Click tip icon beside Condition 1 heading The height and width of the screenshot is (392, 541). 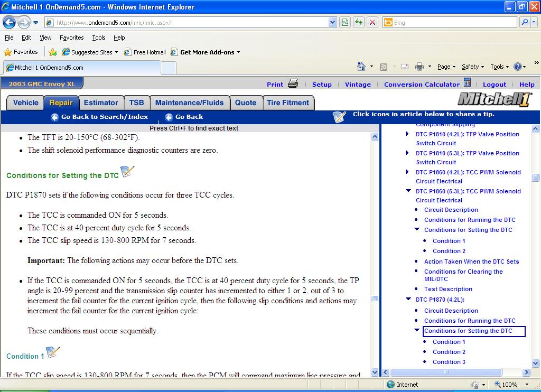(x=53, y=352)
